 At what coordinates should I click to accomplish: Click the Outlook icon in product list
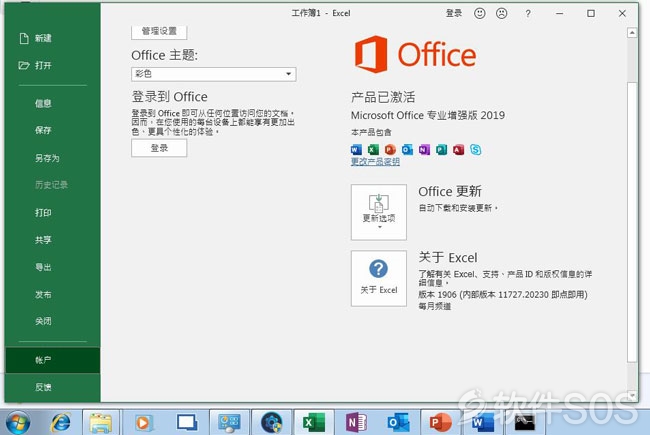407,149
